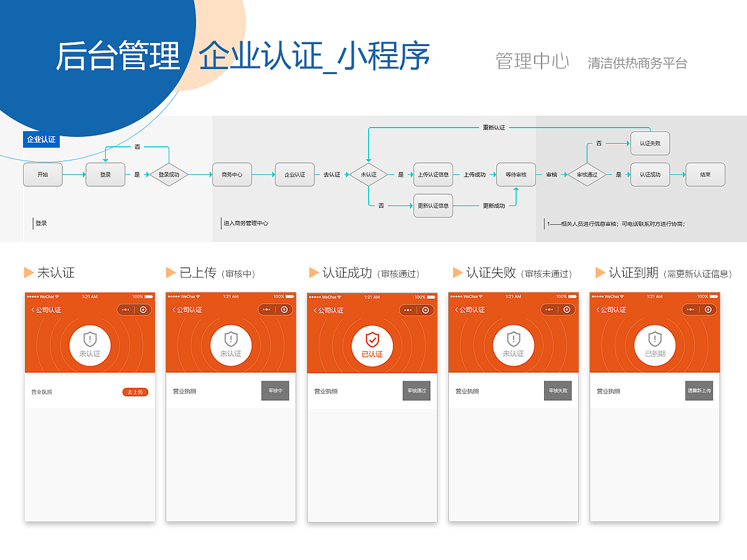This screenshot has height=560, width=747.
Task: Go back from 公司认证 on the 已上传 phone screen
Action: click(174, 310)
